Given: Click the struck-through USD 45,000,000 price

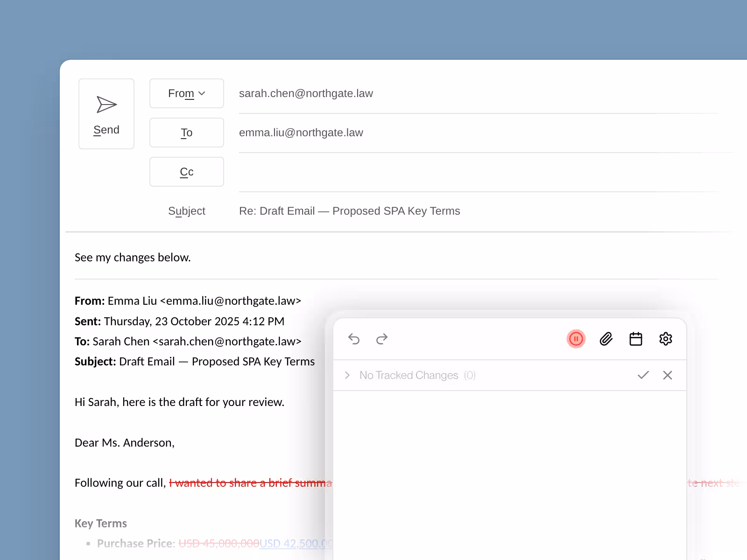Looking at the screenshot, I should tap(219, 544).
